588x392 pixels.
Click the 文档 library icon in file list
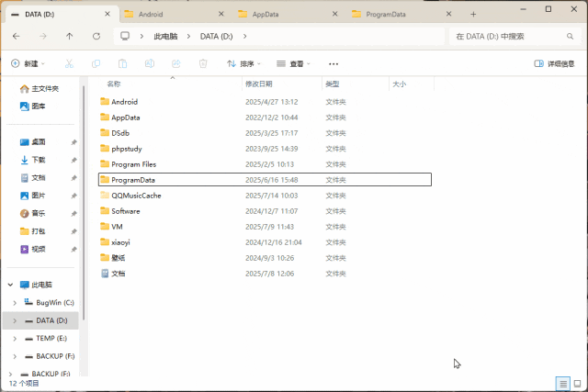click(x=105, y=274)
